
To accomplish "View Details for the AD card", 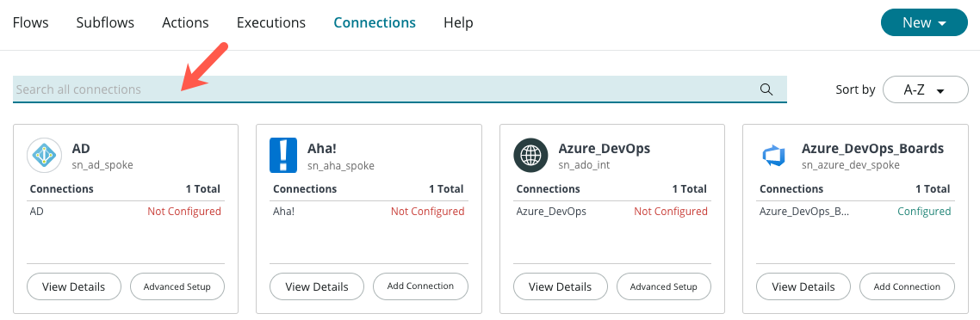I will click(x=74, y=287).
